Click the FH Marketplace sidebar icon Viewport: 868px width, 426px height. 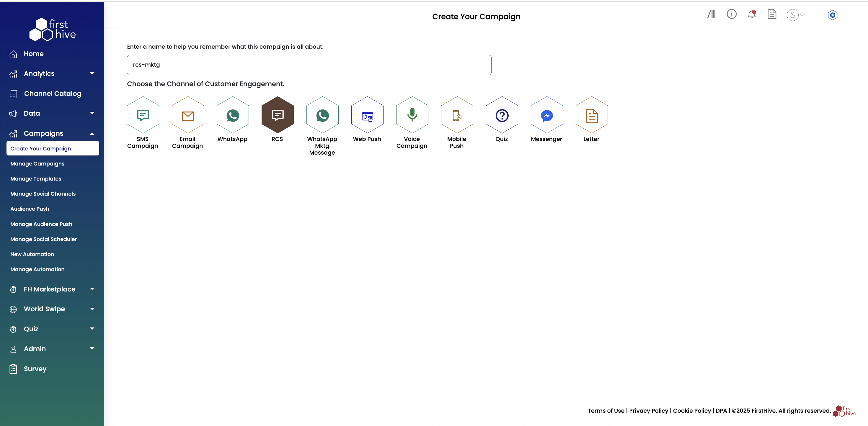13,290
